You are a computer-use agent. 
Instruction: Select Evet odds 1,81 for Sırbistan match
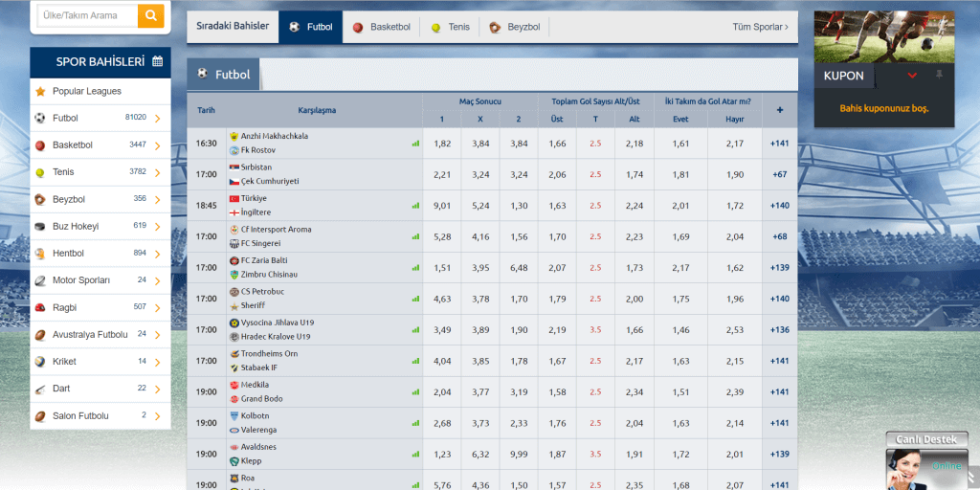(680, 175)
